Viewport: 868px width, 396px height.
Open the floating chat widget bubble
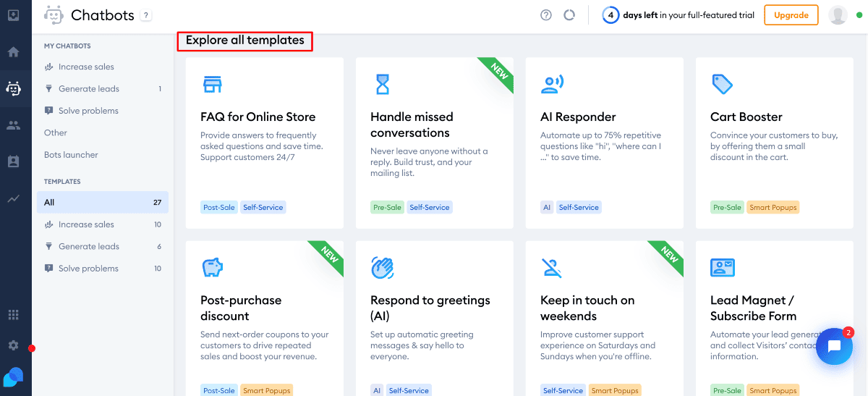[x=834, y=347]
